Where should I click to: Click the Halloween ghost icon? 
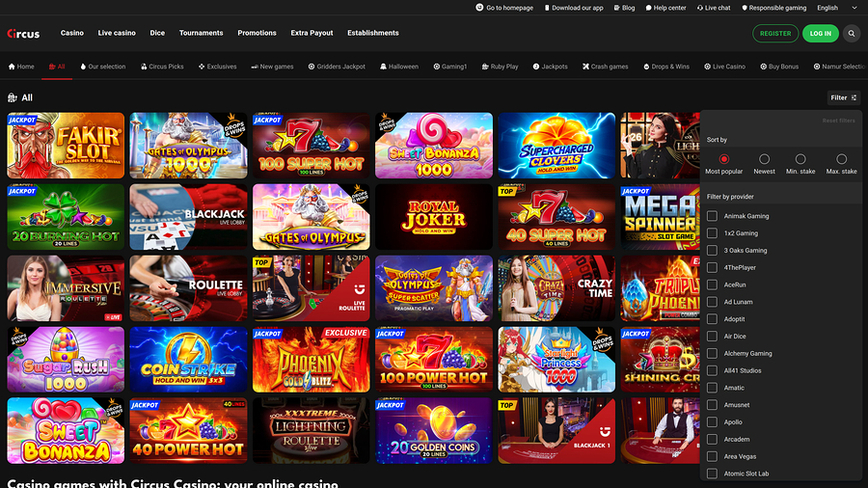tap(383, 67)
